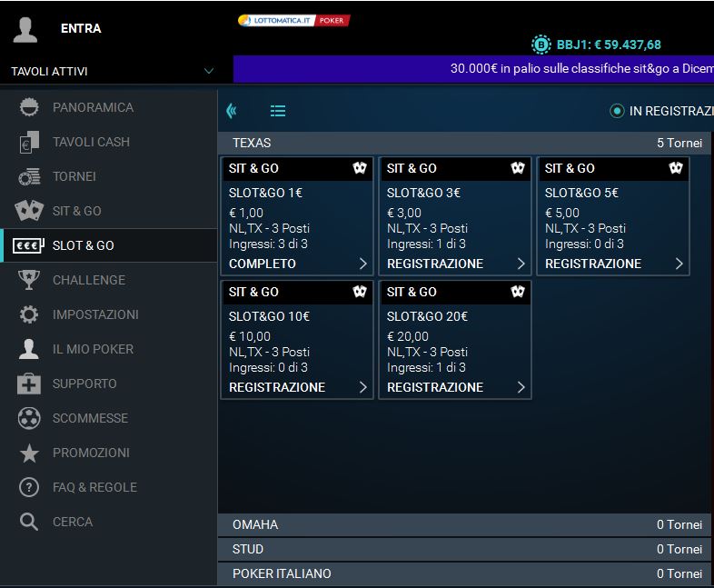The image size is (714, 588).
Task: Click the Panoramica chip icon in sidebar
Action: (29, 107)
